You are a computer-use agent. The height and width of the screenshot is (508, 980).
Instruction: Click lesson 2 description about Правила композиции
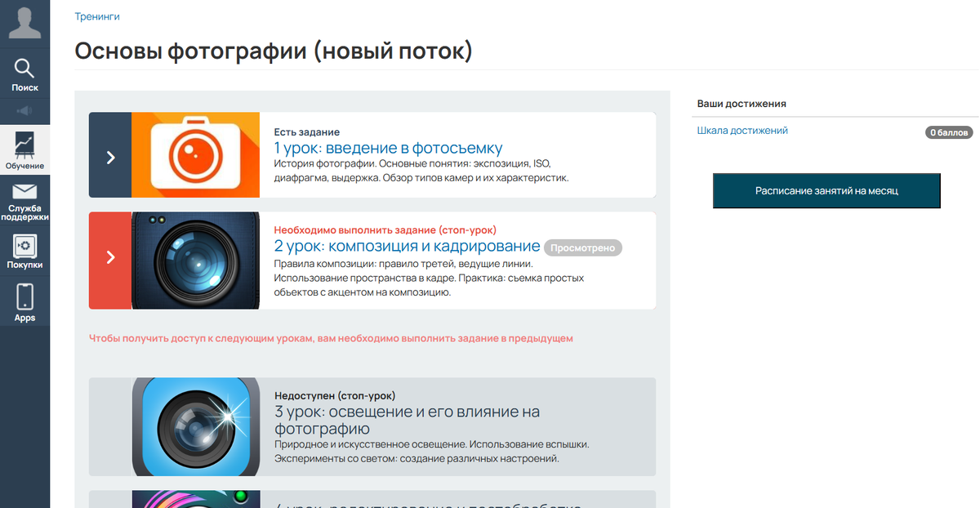pyautogui.click(x=429, y=278)
